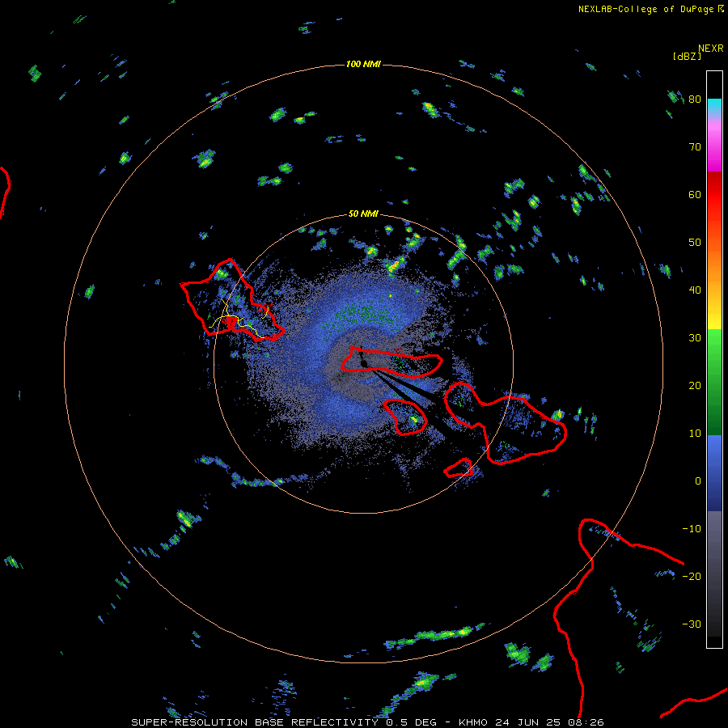
Task: Click the 60 value on dBZ scale
Action: click(695, 194)
